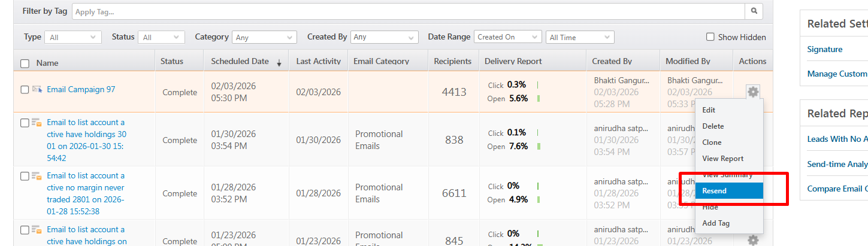Click the tag filter search magnifier icon

[x=755, y=11]
